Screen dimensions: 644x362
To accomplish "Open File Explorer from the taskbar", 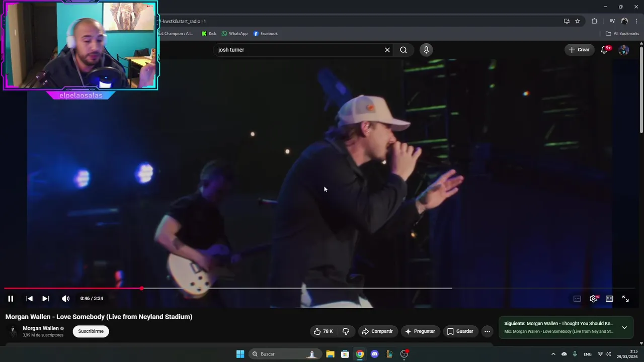I will coord(330,354).
